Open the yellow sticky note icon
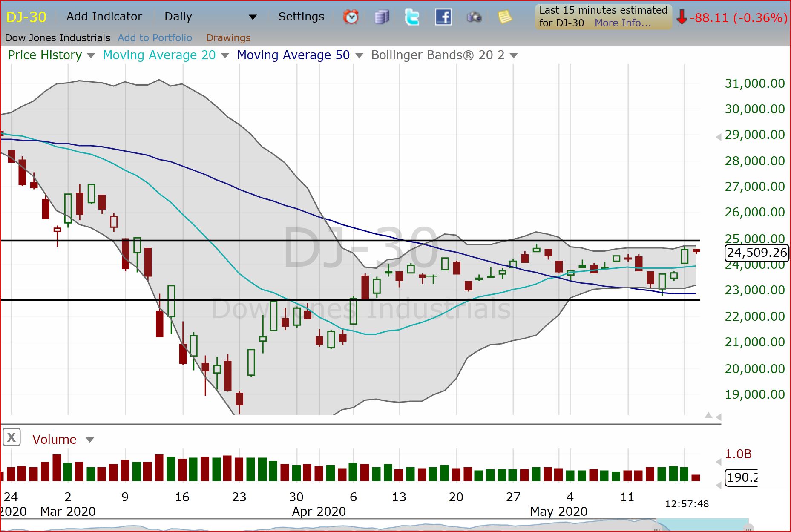The width and height of the screenshot is (791, 532). click(x=505, y=17)
